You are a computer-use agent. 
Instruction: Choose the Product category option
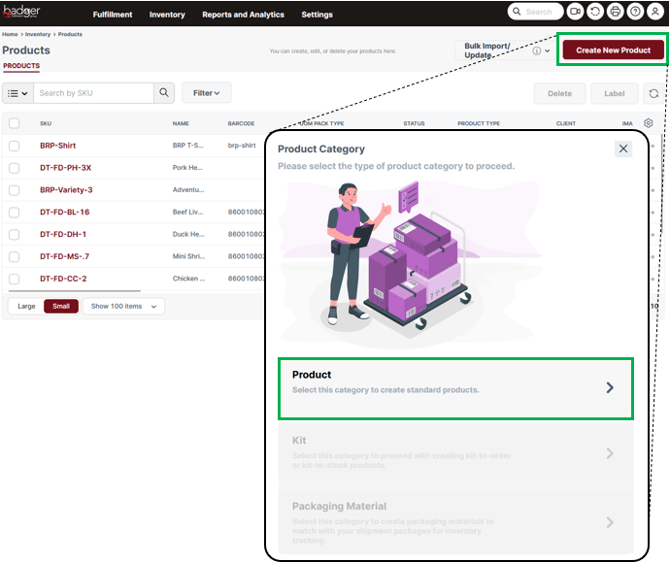pyautogui.click(x=455, y=388)
